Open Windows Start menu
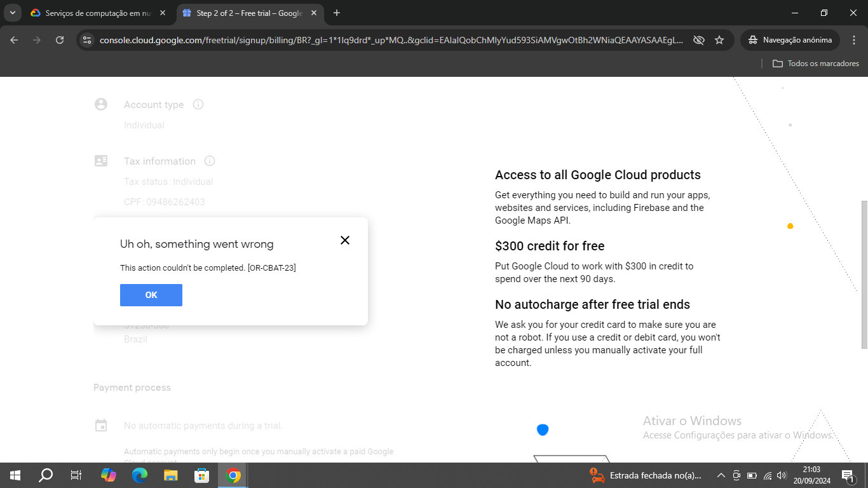The image size is (868, 488). [x=15, y=475]
